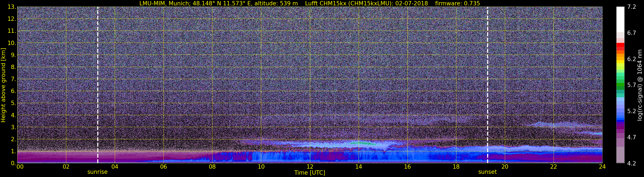The height and width of the screenshot is (177, 644).
Task: Click the colorbar tick value 7.2
Action: 632,7
